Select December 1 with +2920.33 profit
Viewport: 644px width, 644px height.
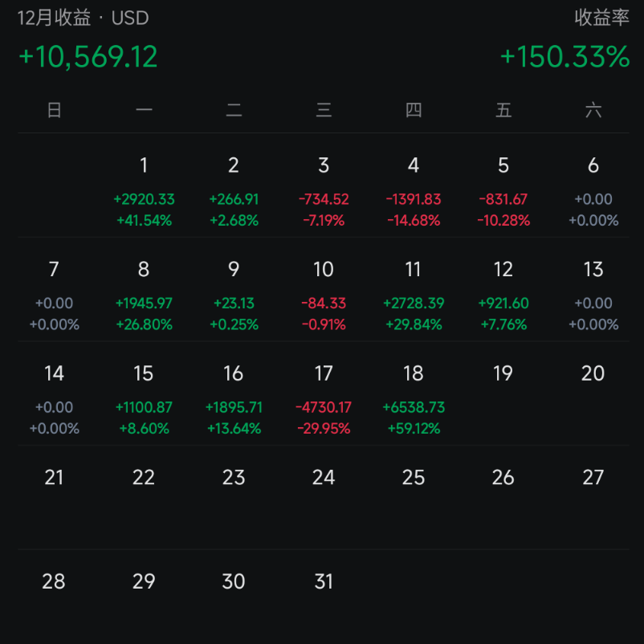144,191
